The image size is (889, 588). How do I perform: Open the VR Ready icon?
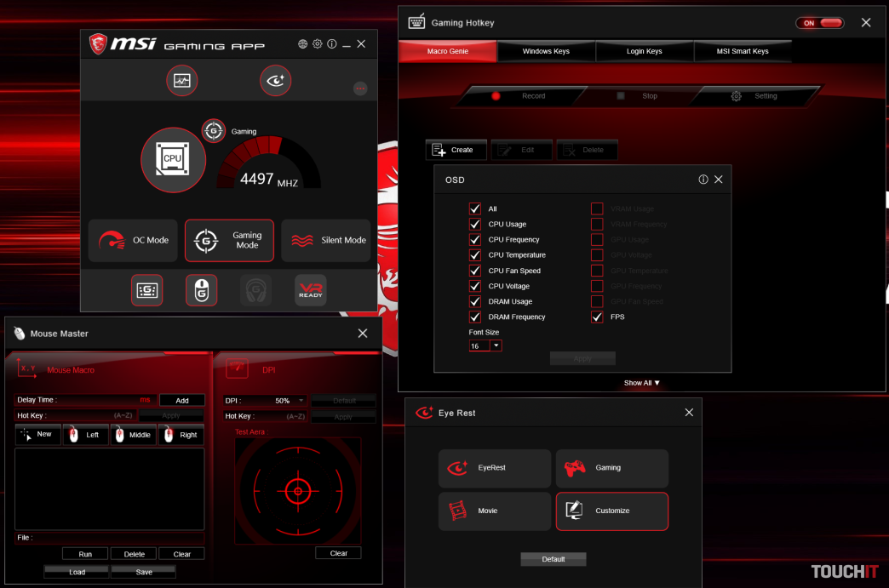pos(310,290)
